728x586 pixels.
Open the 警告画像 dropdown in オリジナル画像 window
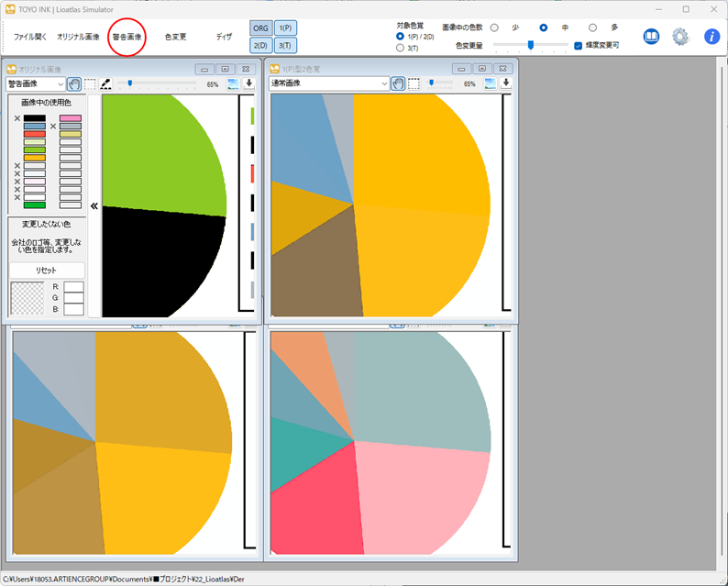click(x=36, y=83)
